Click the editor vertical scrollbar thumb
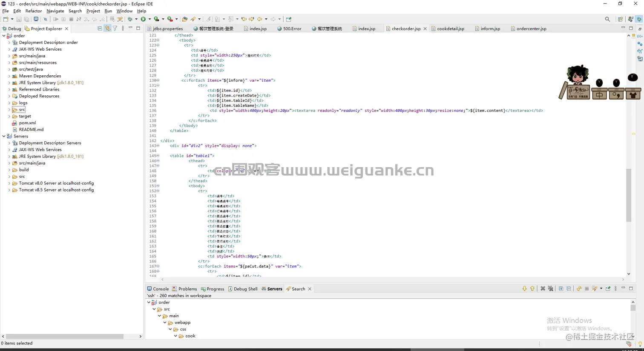The height and width of the screenshot is (351, 644). pos(629,195)
